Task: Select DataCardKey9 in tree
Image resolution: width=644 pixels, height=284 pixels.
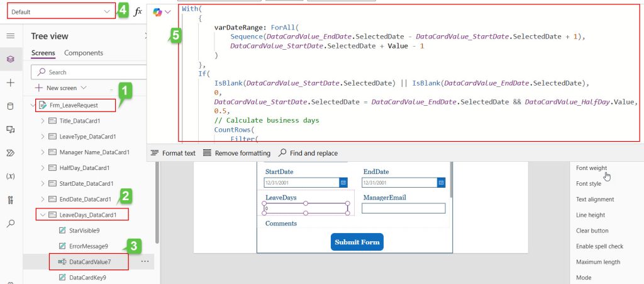Action: click(87, 278)
